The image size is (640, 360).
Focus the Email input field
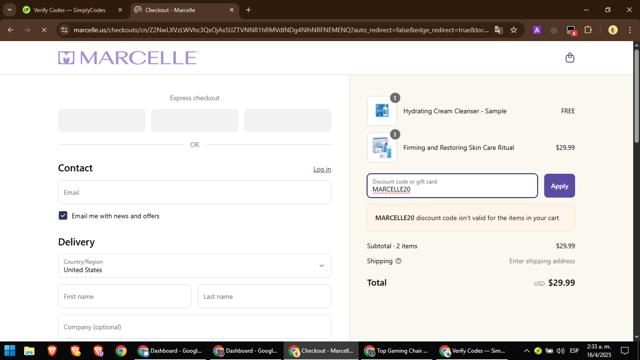[195, 192]
